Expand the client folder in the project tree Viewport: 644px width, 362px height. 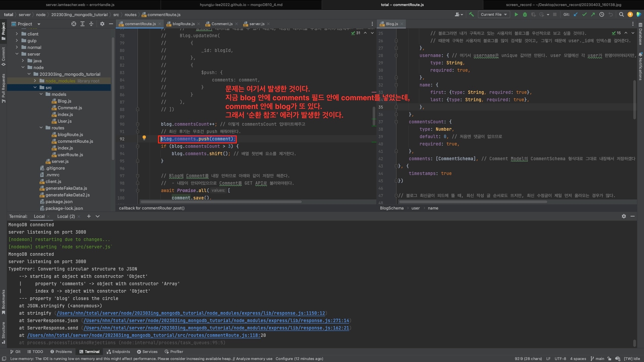point(17,34)
